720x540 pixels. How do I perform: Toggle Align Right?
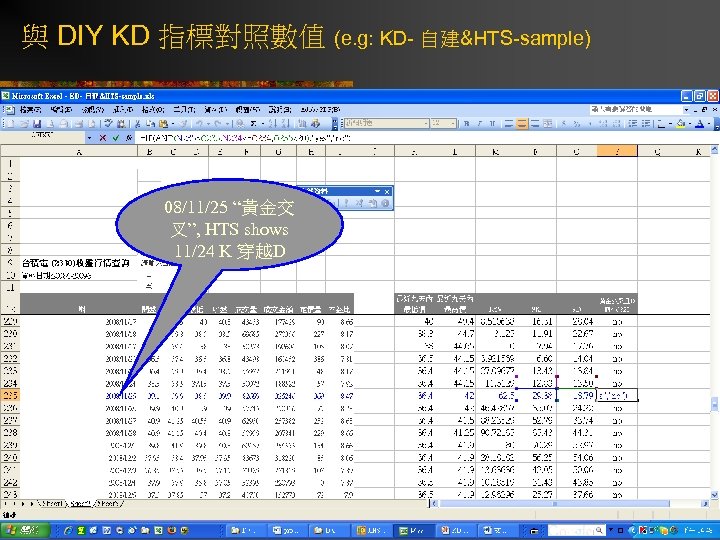click(x=535, y=124)
